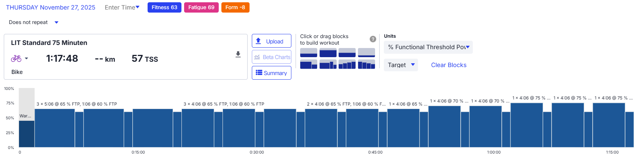Open the Enter Time dropdown
Image resolution: width=644 pixels, height=157 pixels.
122,8
